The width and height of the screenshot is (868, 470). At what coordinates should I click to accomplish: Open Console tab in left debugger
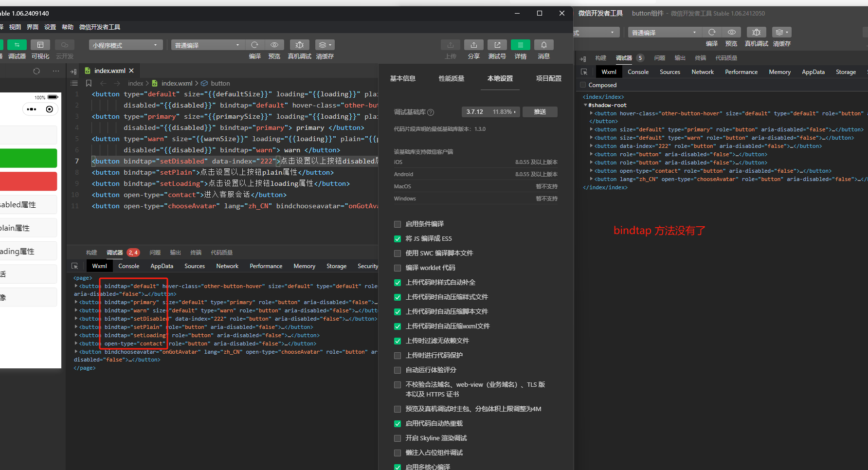coord(129,266)
